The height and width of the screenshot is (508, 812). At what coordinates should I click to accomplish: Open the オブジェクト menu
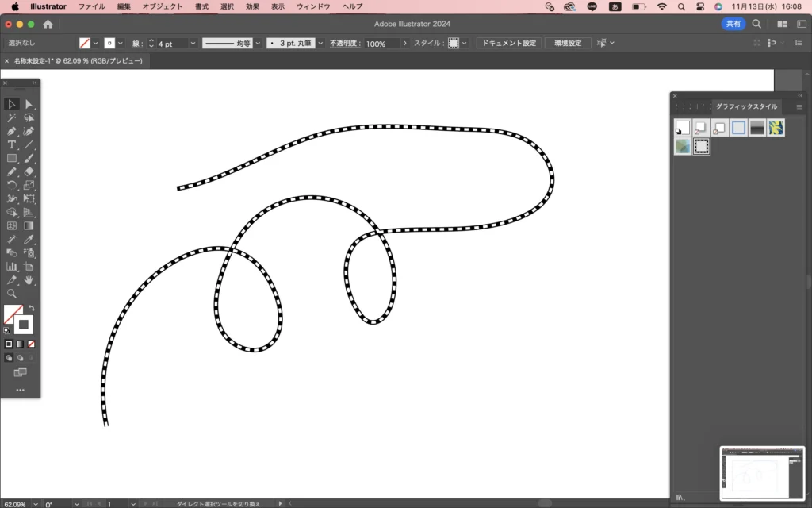162,6
